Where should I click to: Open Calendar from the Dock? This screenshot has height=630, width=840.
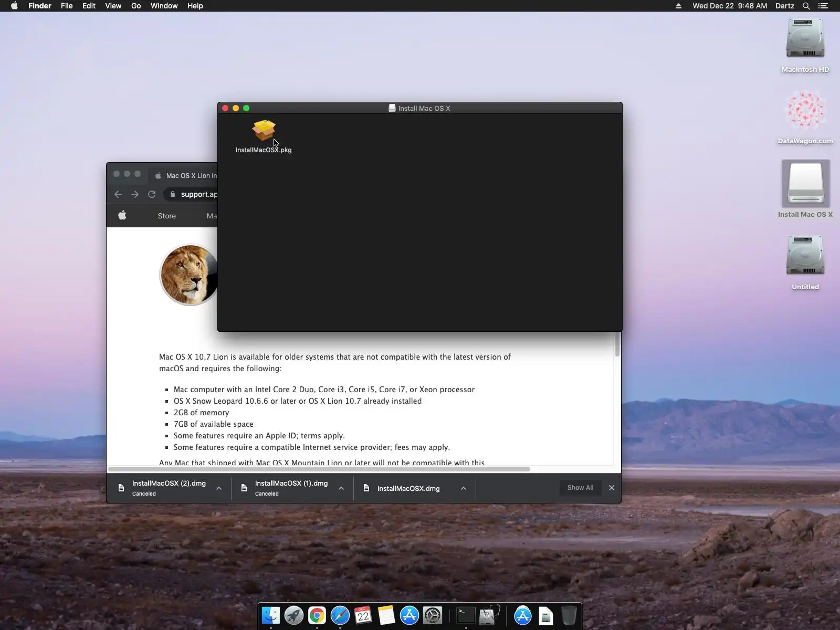click(x=363, y=615)
